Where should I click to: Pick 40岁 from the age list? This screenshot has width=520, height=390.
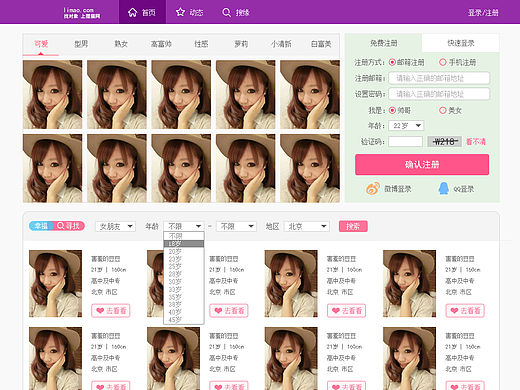tap(184, 312)
